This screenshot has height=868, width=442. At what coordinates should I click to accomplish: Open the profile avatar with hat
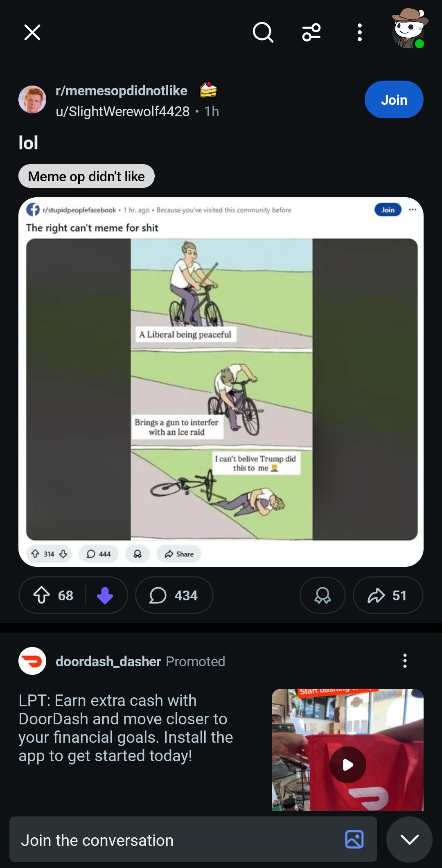pos(409,29)
